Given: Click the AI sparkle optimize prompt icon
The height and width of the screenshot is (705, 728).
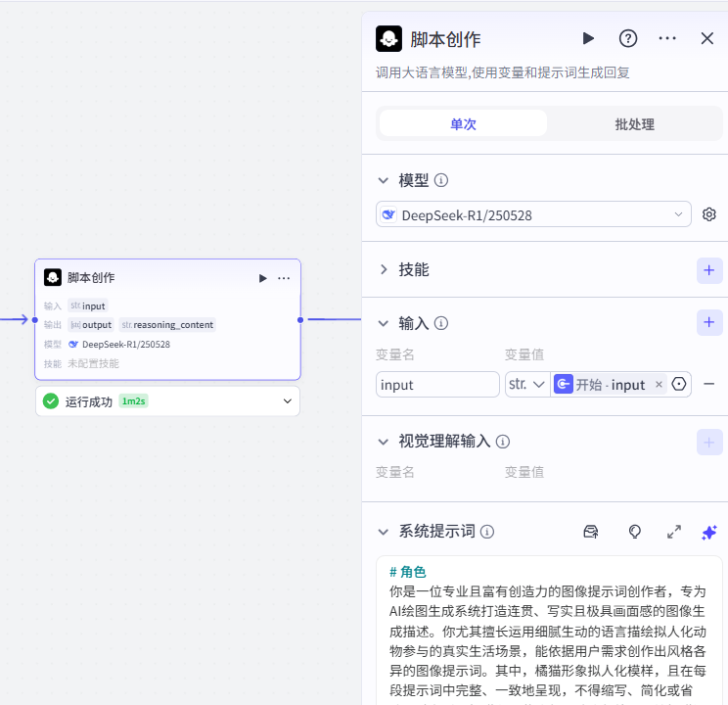Looking at the screenshot, I should 709,532.
